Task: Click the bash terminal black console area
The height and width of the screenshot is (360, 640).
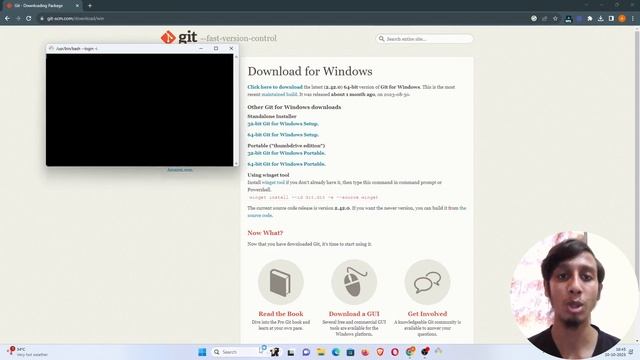Action: point(140,110)
